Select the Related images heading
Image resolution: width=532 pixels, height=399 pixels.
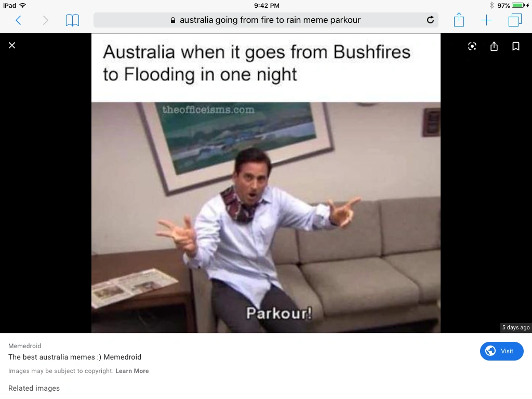point(34,388)
